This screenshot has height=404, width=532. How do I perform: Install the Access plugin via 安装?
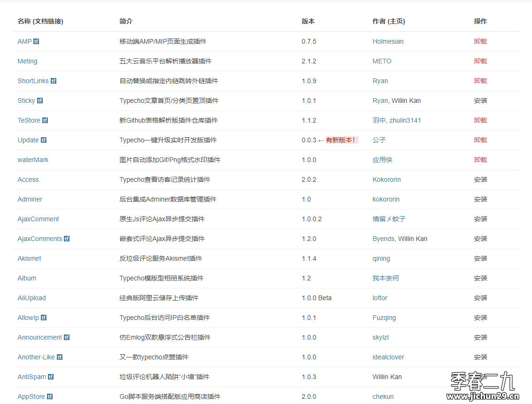pos(480,179)
